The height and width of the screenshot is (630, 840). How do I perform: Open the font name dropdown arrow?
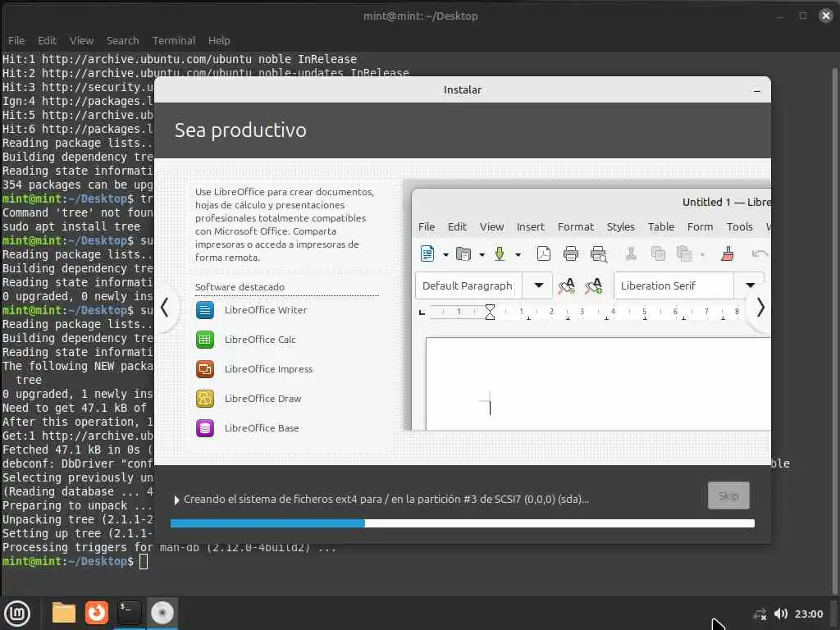click(750, 285)
